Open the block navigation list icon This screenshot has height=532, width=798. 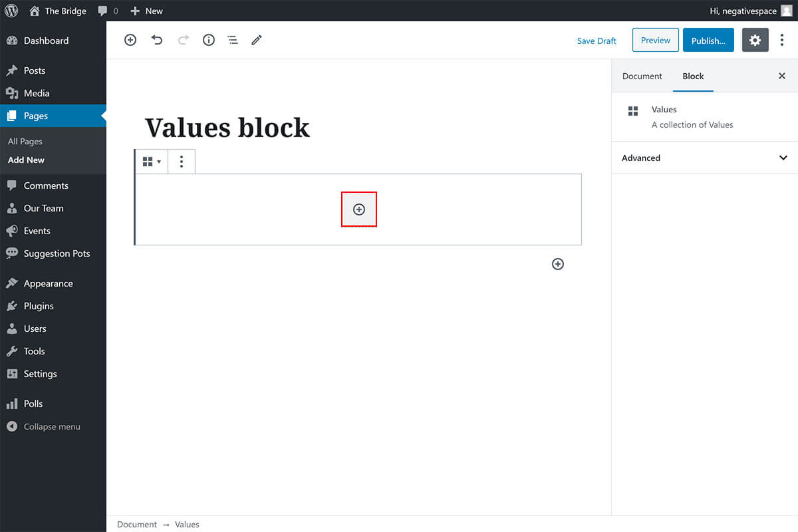click(x=233, y=40)
